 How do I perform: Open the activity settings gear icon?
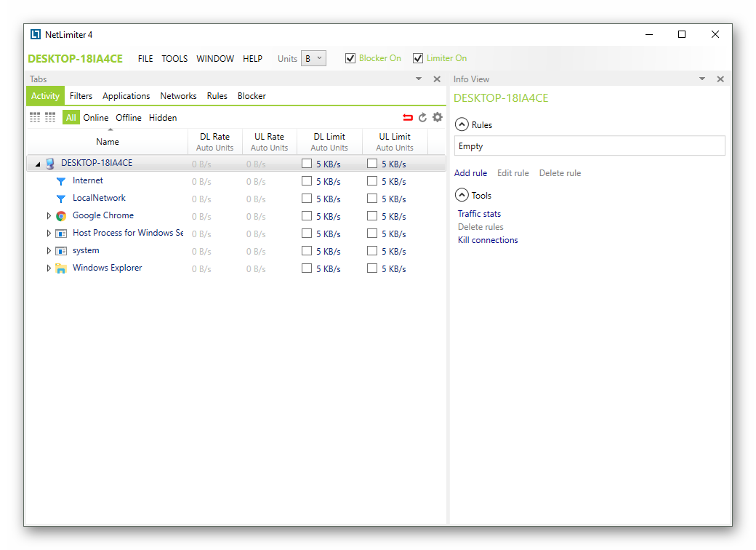click(438, 116)
